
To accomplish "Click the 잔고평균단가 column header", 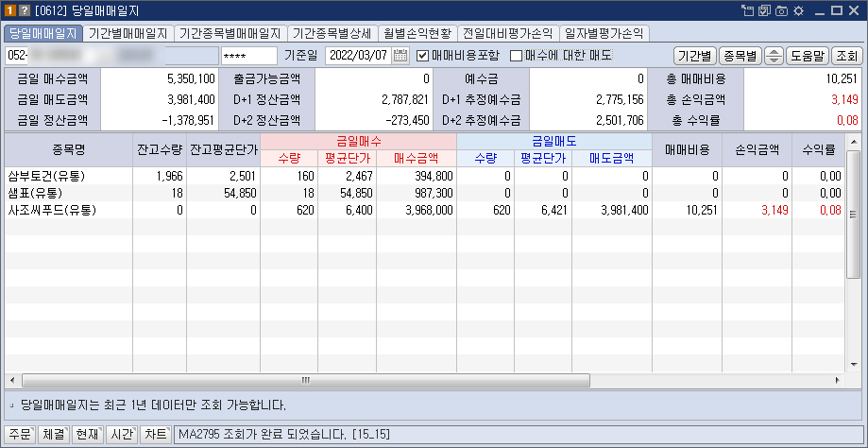I will [223, 149].
